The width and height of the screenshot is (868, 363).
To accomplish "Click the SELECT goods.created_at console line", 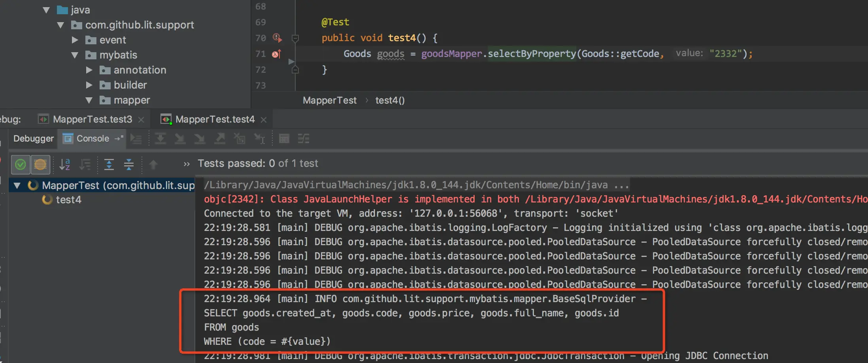I will pos(411,313).
